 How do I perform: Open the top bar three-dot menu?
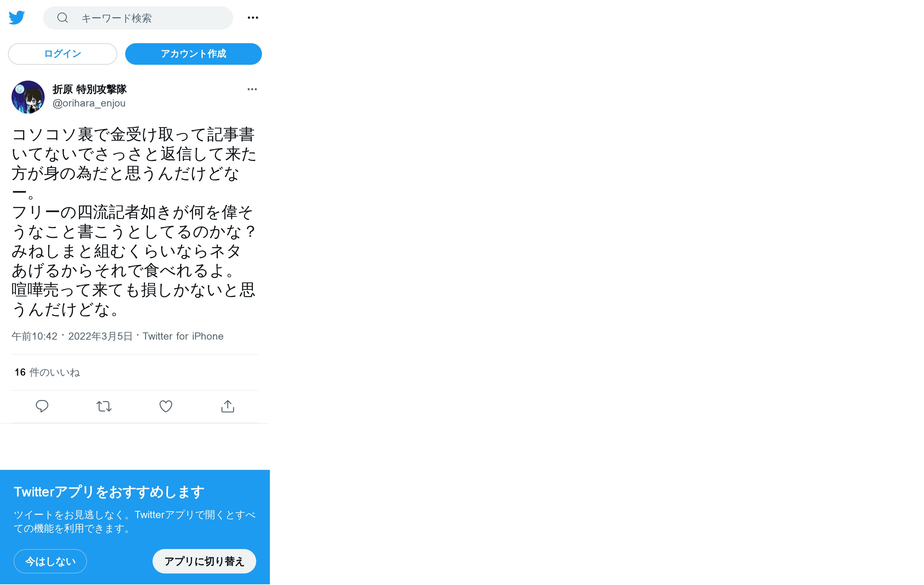[253, 18]
